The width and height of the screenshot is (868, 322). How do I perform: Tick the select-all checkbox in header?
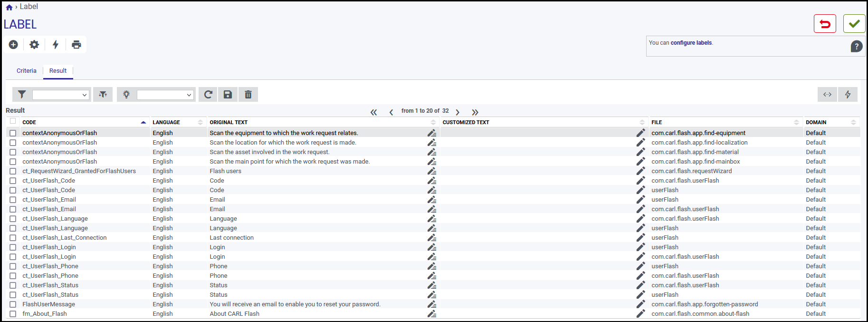tap(13, 121)
